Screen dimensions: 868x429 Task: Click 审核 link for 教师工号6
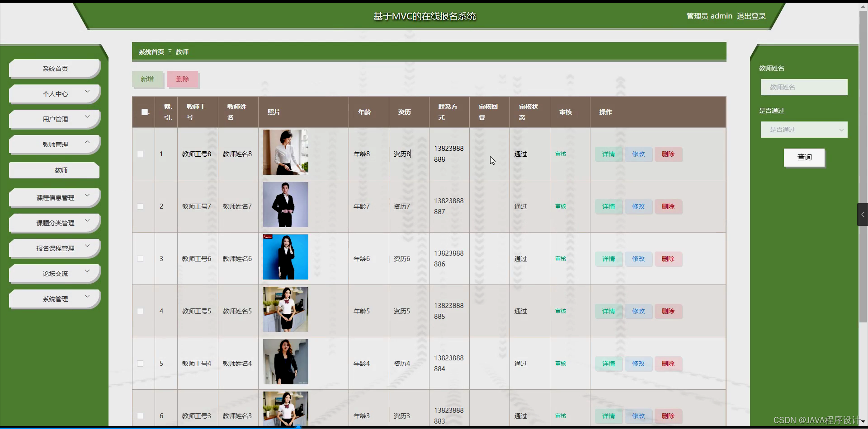tap(561, 259)
